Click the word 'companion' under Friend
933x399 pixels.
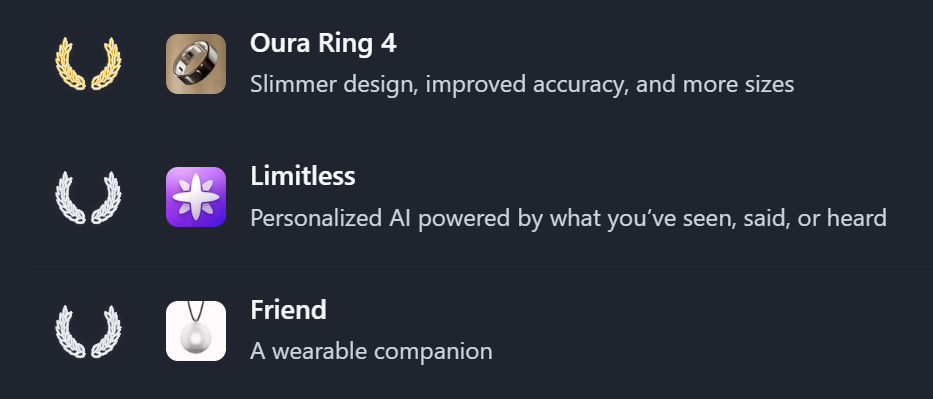point(433,353)
